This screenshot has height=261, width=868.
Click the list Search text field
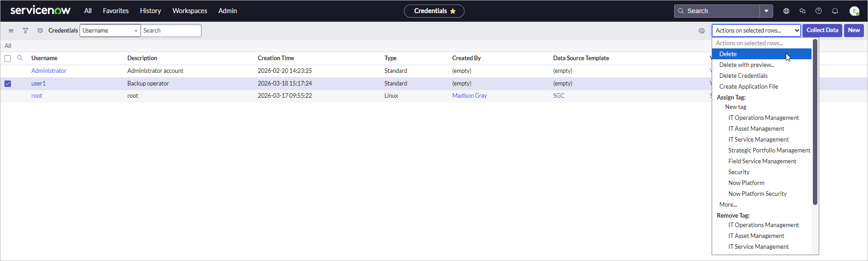171,31
